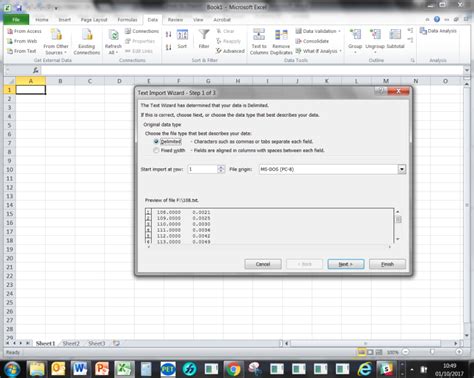This screenshot has width=474, height=378.
Task: Expand the formula bar arrow
Action: 467,70
